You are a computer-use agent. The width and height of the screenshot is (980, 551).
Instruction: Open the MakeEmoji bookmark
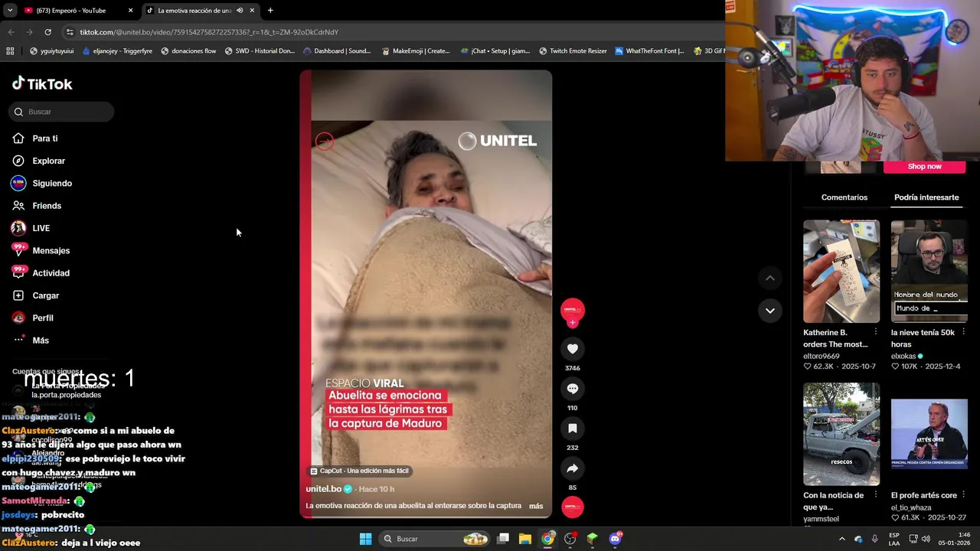[416, 51]
